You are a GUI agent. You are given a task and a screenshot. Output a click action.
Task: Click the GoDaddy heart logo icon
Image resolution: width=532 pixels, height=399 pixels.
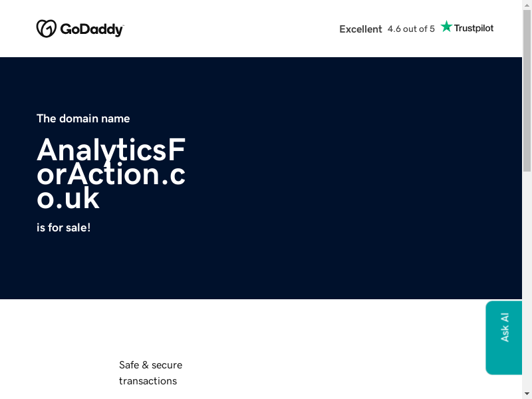click(x=46, y=29)
